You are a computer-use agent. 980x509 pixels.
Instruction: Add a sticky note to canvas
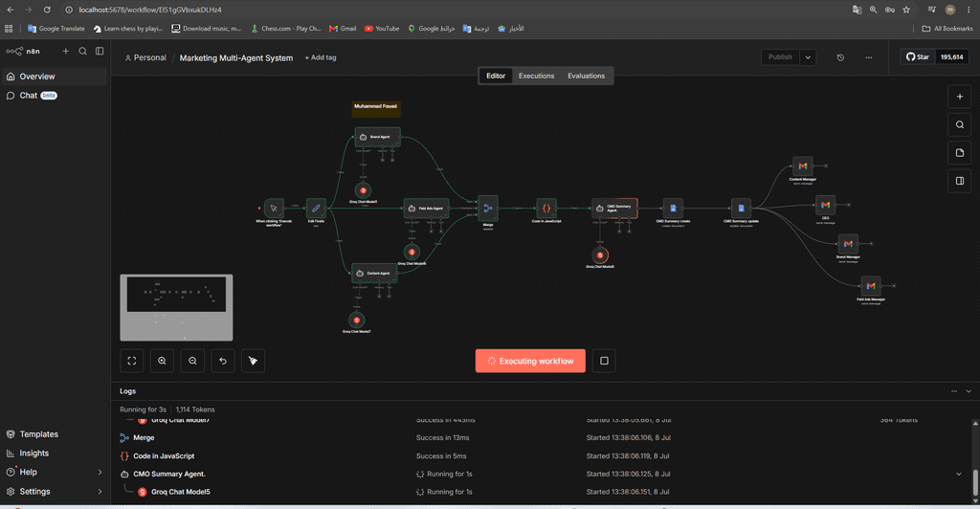959,153
